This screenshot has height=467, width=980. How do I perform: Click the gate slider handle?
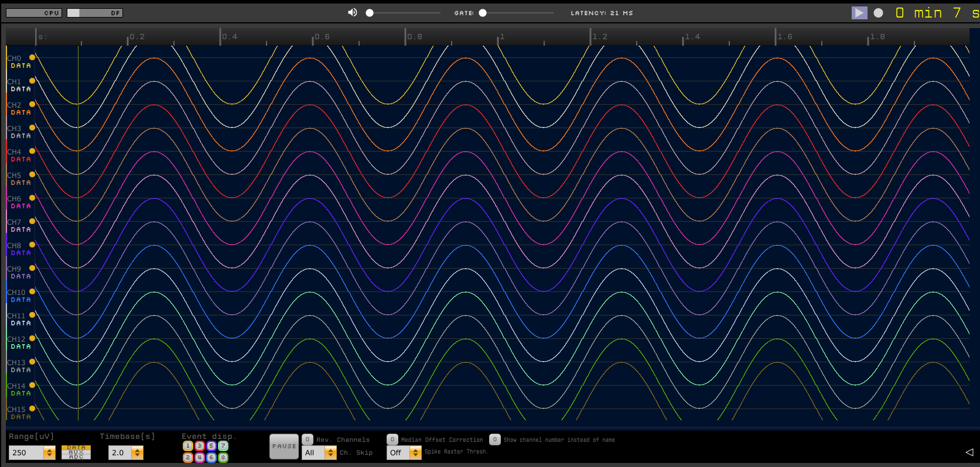(483, 13)
